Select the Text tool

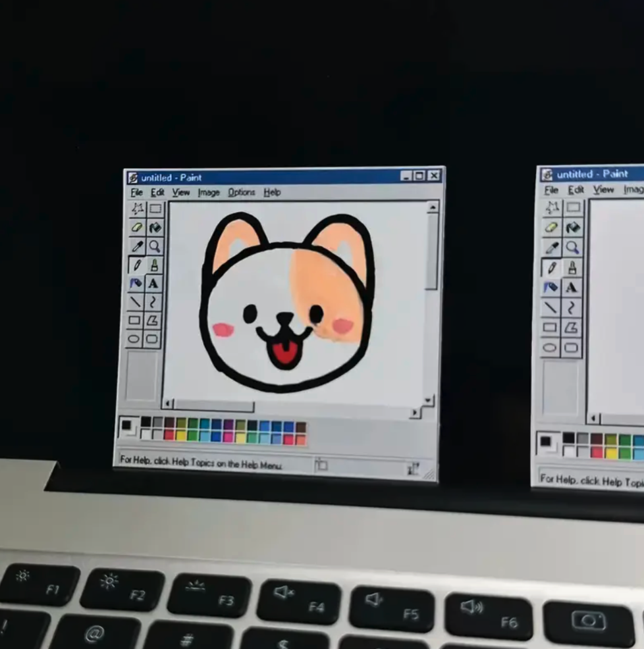tap(153, 283)
